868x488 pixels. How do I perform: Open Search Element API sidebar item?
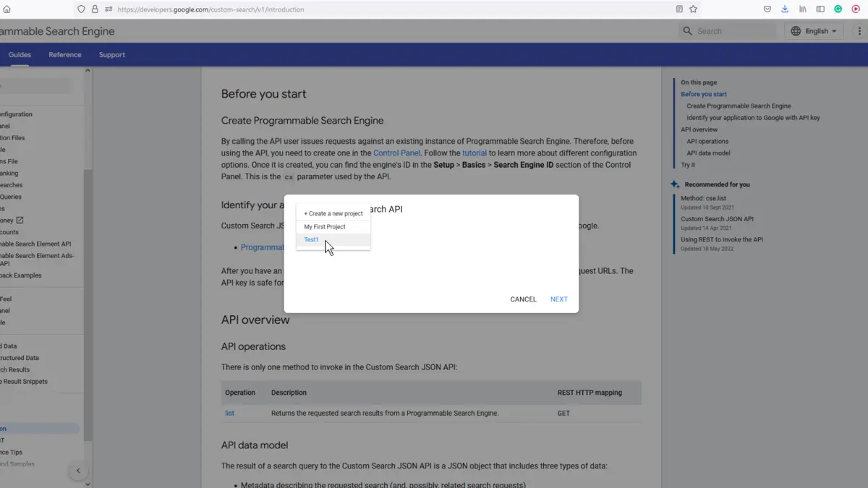[36, 244]
